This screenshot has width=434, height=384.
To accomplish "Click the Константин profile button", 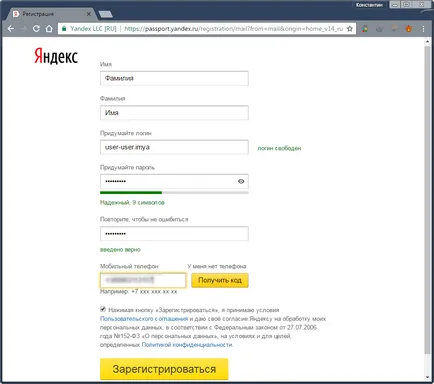I will 369,5.
